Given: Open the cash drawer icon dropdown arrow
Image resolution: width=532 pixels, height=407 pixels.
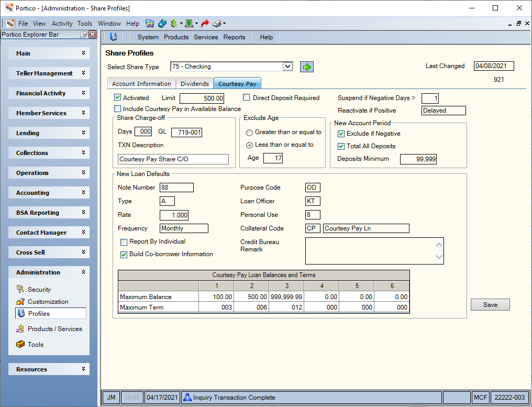Looking at the screenshot, I should (196, 24).
